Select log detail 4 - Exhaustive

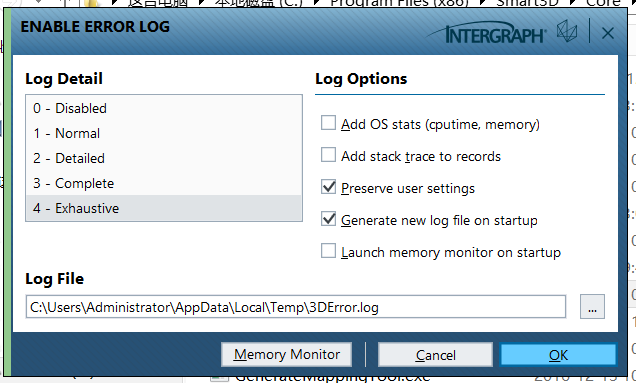point(164,208)
